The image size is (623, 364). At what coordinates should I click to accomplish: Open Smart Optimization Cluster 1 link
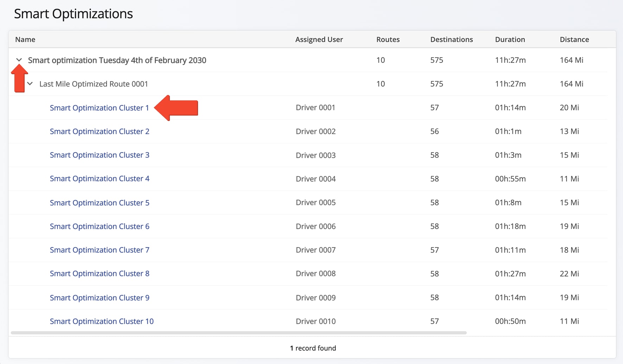[x=100, y=108]
